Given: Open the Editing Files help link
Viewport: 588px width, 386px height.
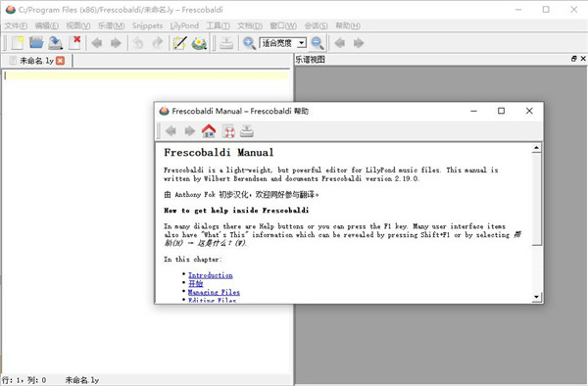Looking at the screenshot, I should (213, 300).
